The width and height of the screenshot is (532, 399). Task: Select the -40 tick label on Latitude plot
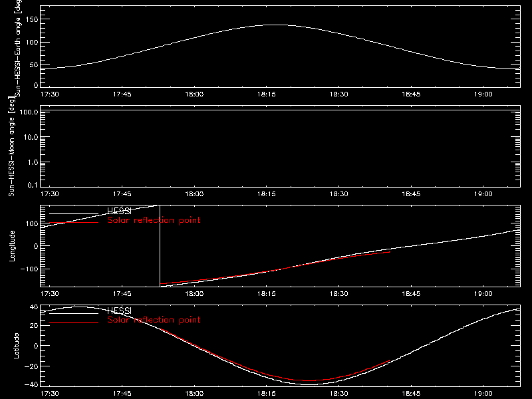tap(31, 384)
